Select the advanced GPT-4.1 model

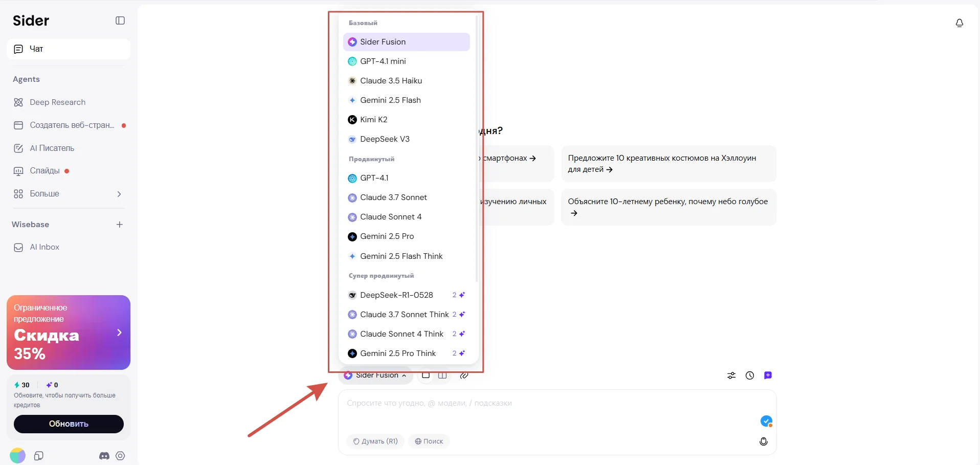tap(407, 178)
